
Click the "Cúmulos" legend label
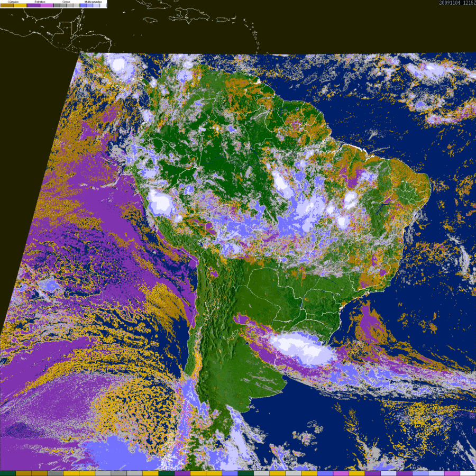pos(13,2)
